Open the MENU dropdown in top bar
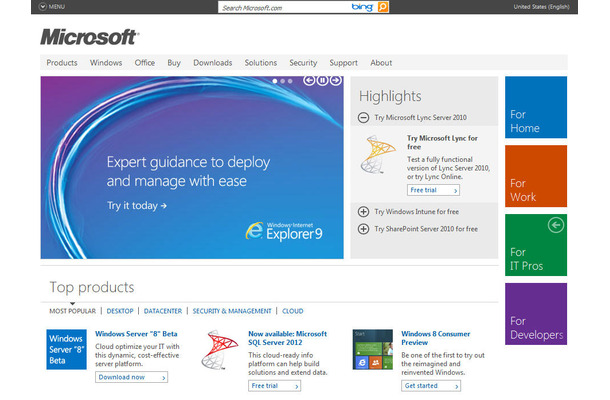The image size is (610, 400). point(52,7)
